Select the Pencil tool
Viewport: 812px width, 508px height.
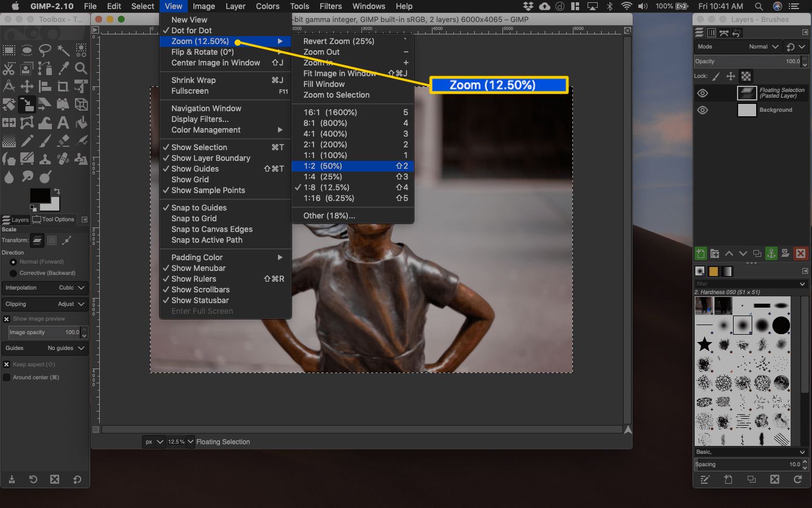click(x=27, y=141)
